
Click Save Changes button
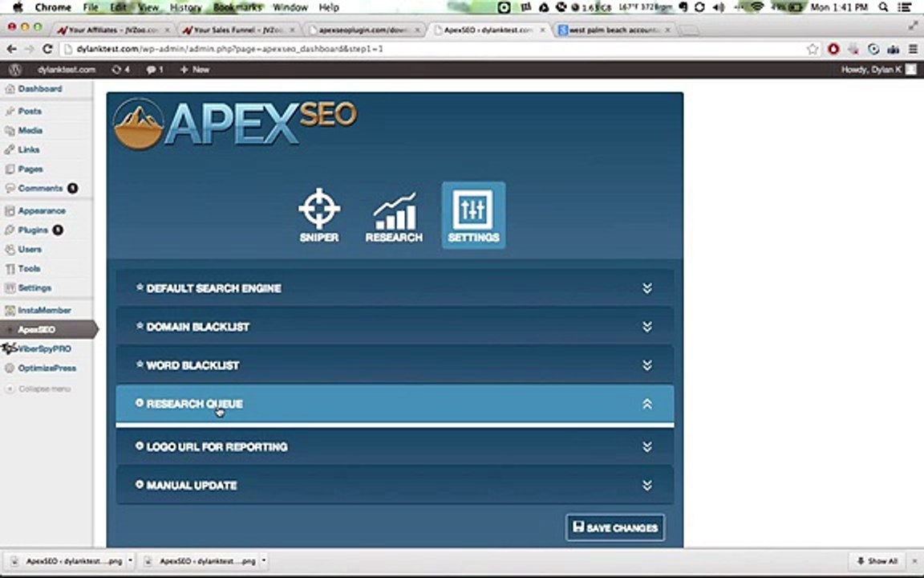(x=615, y=527)
